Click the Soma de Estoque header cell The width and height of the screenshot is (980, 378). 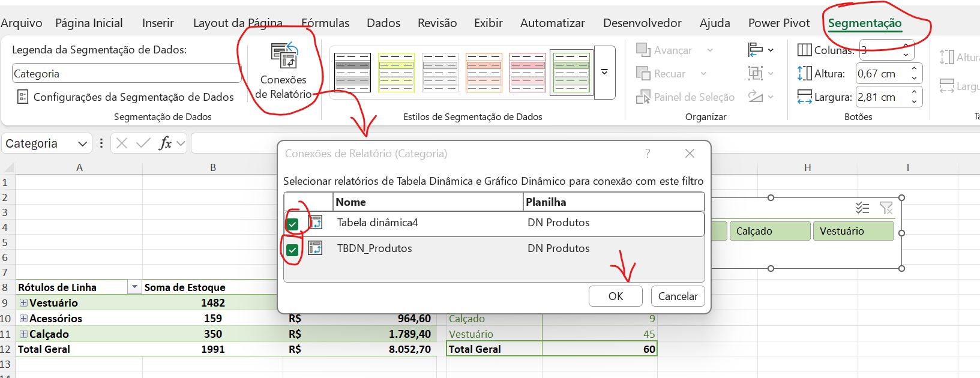[212, 287]
